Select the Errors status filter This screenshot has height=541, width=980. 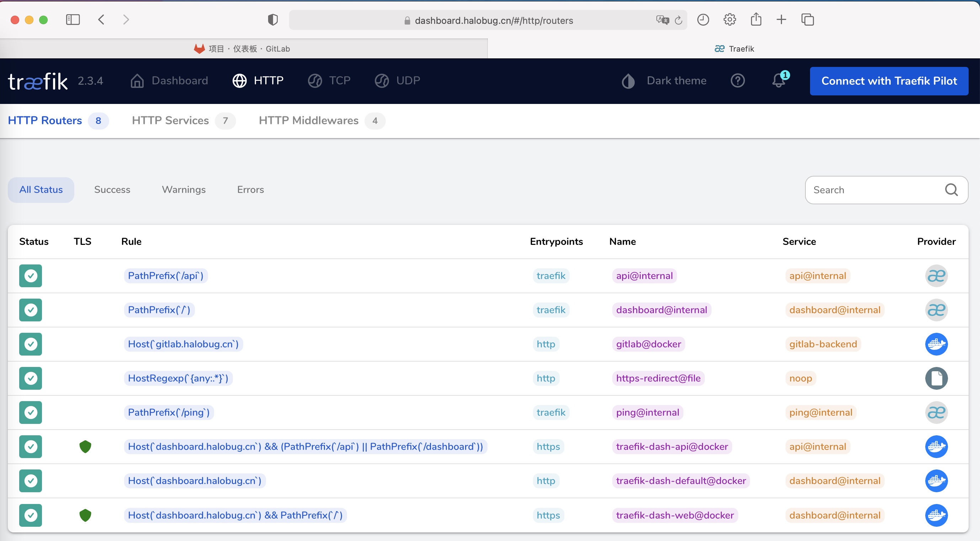coord(251,190)
